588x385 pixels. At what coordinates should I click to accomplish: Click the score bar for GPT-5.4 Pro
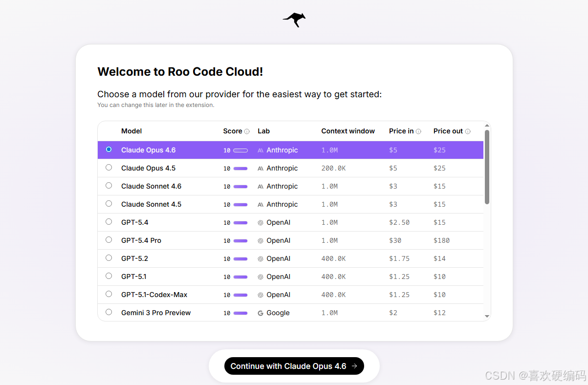click(x=240, y=241)
